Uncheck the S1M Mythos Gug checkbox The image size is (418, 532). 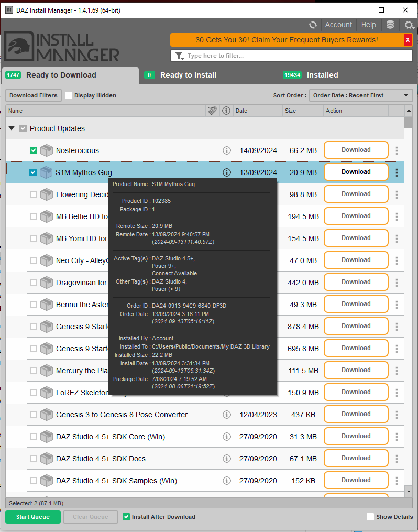tap(33, 172)
